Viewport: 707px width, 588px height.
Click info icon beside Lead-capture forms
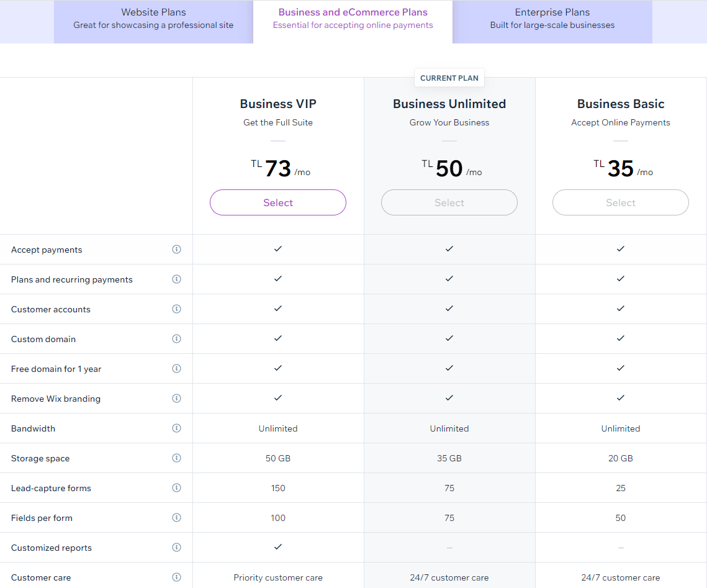pyautogui.click(x=176, y=488)
